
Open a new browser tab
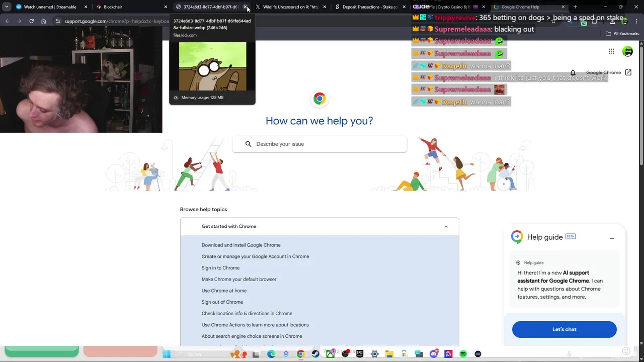tap(575, 7)
